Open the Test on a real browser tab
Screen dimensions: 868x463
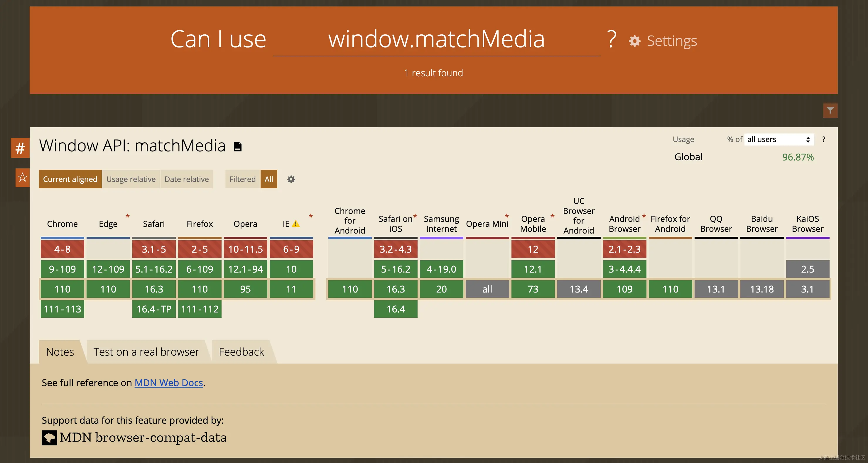[x=146, y=352]
